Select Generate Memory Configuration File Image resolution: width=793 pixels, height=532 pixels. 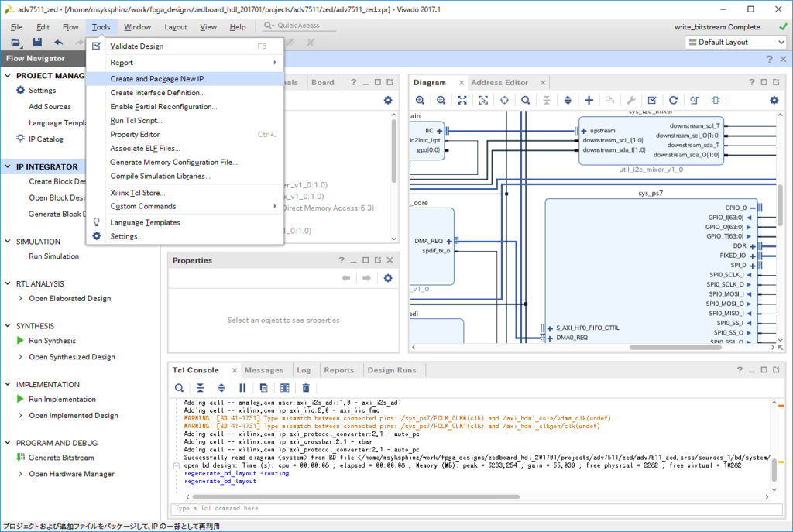pyautogui.click(x=185, y=163)
